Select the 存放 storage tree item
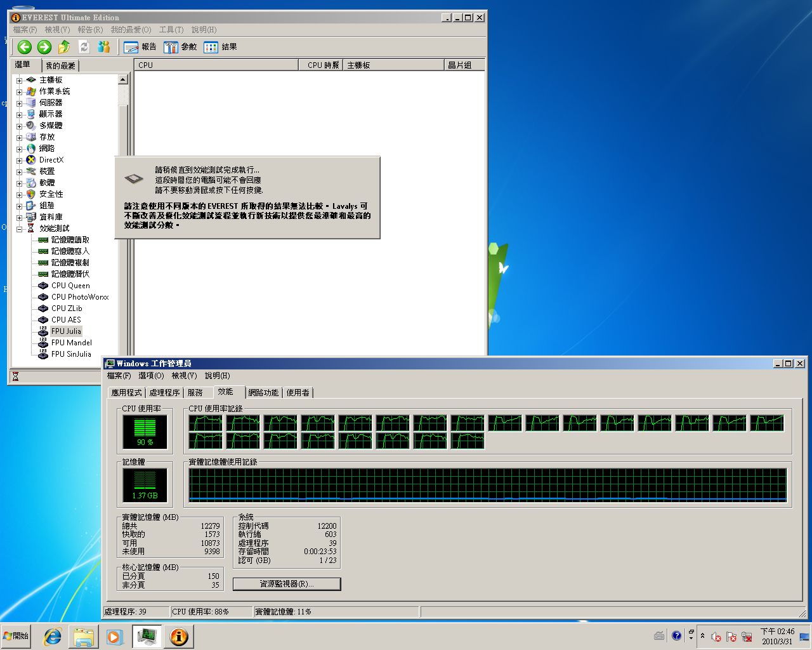 point(47,137)
